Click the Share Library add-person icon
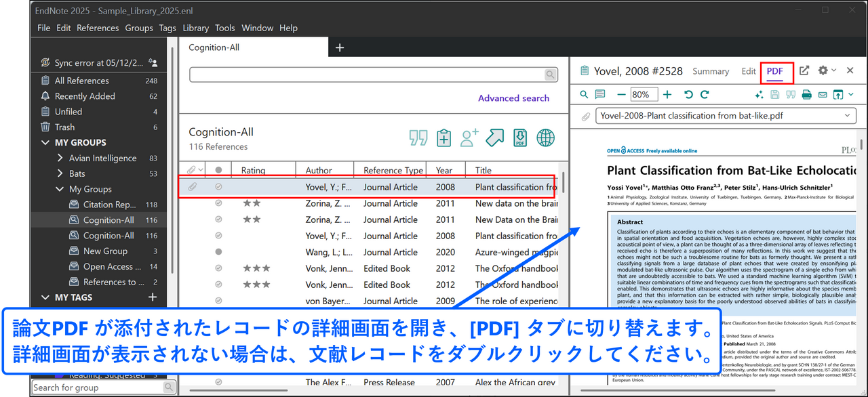Viewport: 868px width, 397px height. pyautogui.click(x=469, y=138)
